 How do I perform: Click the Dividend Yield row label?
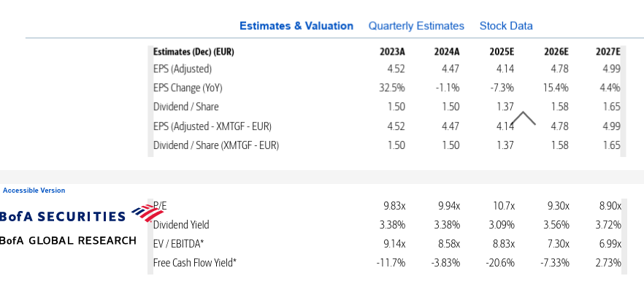(x=182, y=224)
